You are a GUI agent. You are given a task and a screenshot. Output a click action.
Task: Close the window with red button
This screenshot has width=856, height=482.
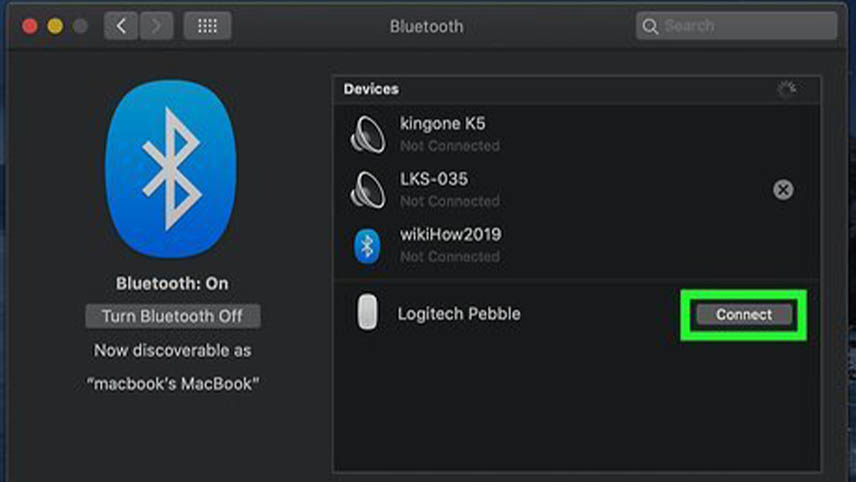[x=29, y=26]
